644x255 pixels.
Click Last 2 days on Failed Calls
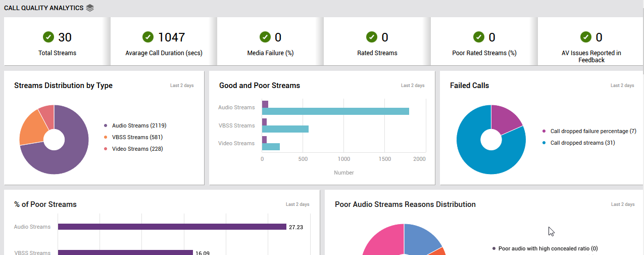(622, 86)
